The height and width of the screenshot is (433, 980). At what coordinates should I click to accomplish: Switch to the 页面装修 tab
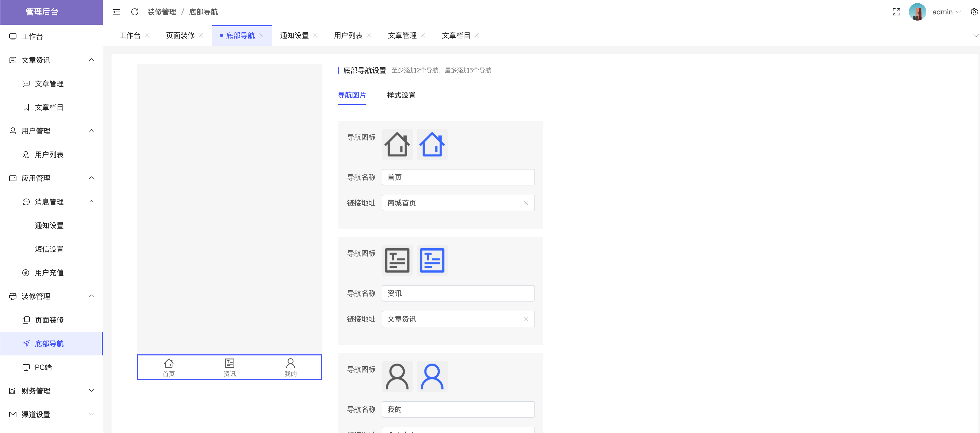180,35
